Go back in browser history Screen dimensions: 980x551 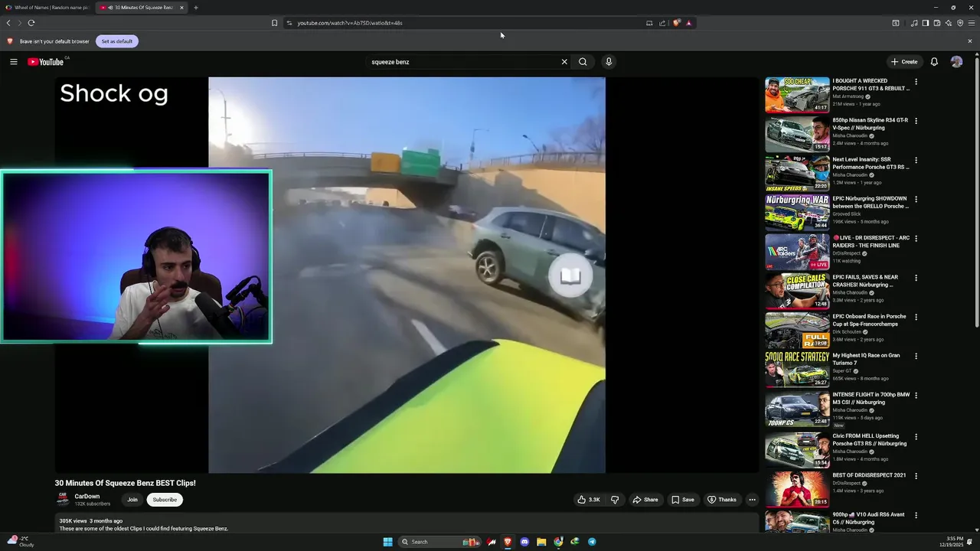click(x=8, y=23)
